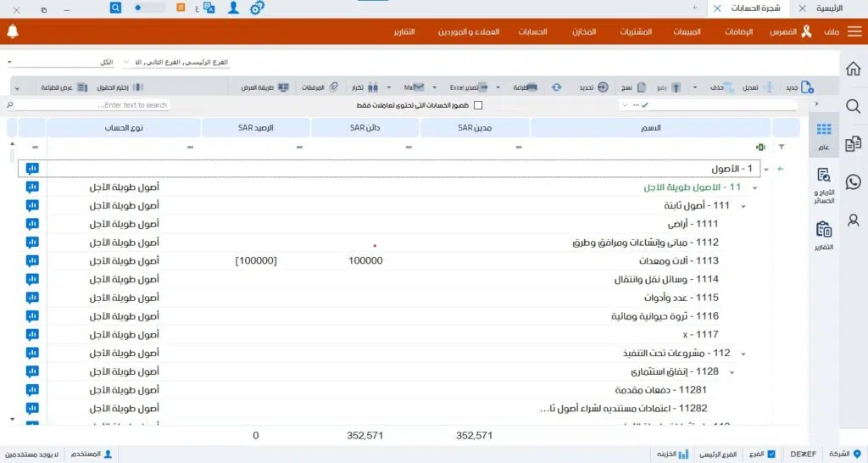Open dropdown arrow next to طباعة
This screenshot has width=868, height=463.
pyautogui.click(x=498, y=87)
